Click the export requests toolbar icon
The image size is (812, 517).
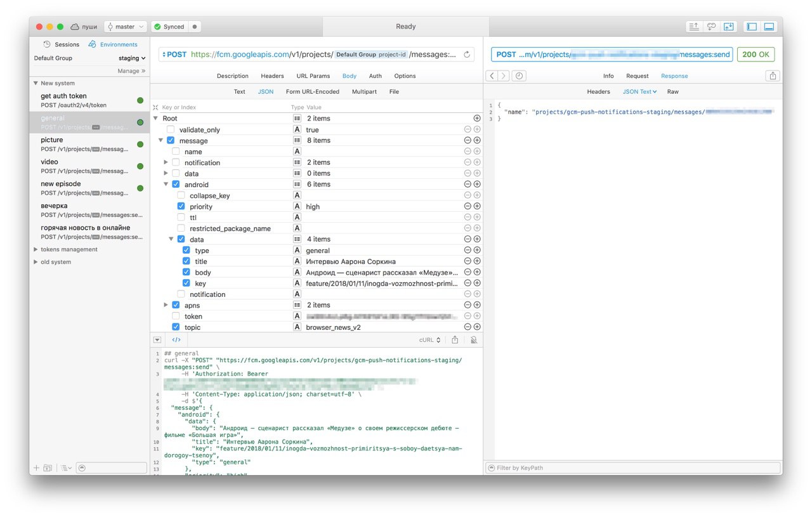click(x=693, y=27)
